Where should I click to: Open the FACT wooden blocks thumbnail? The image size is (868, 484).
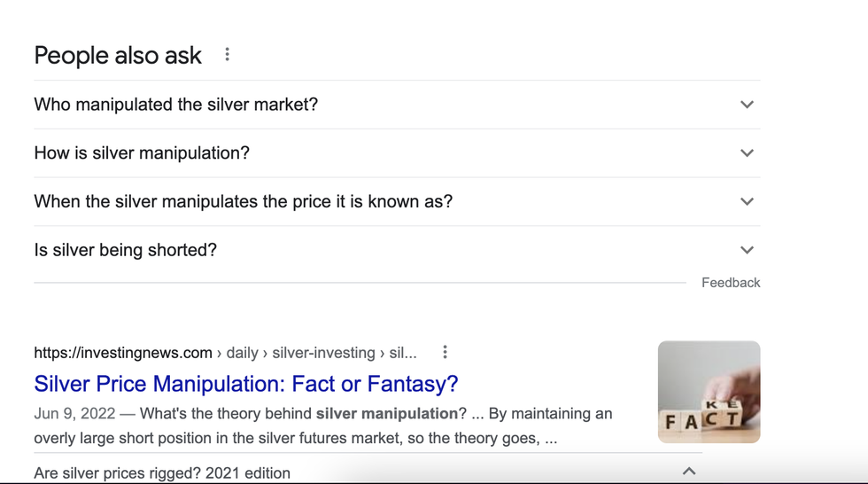[x=709, y=392]
